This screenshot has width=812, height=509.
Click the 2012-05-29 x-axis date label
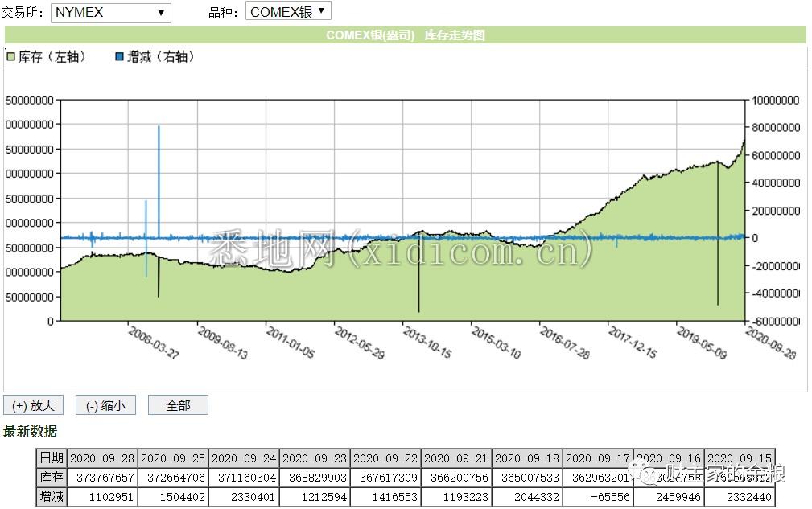pos(360,343)
